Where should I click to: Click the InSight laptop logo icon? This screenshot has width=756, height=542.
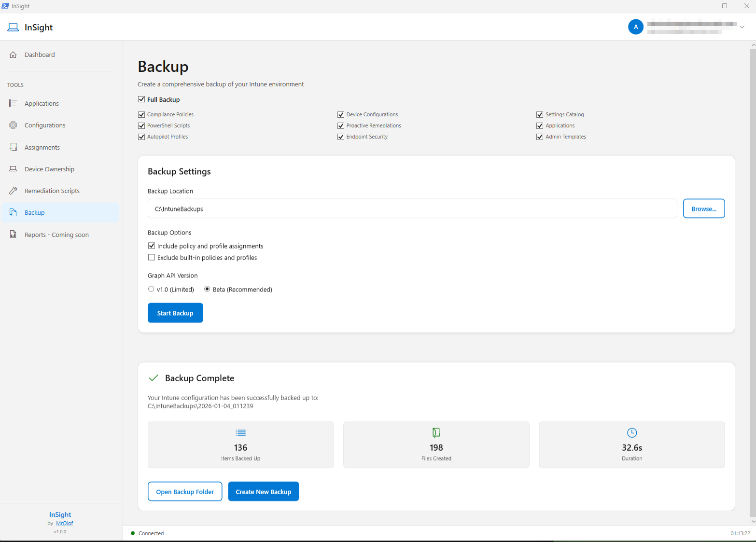coord(13,28)
